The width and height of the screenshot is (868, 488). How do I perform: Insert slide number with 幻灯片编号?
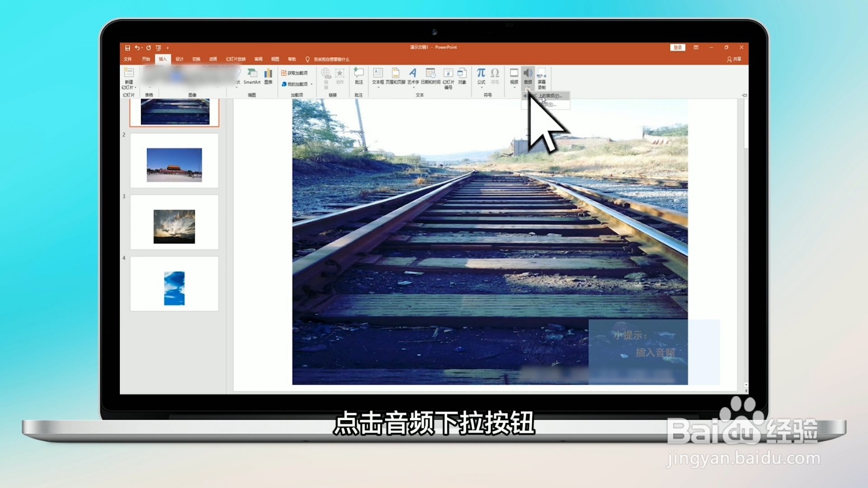pos(448,78)
